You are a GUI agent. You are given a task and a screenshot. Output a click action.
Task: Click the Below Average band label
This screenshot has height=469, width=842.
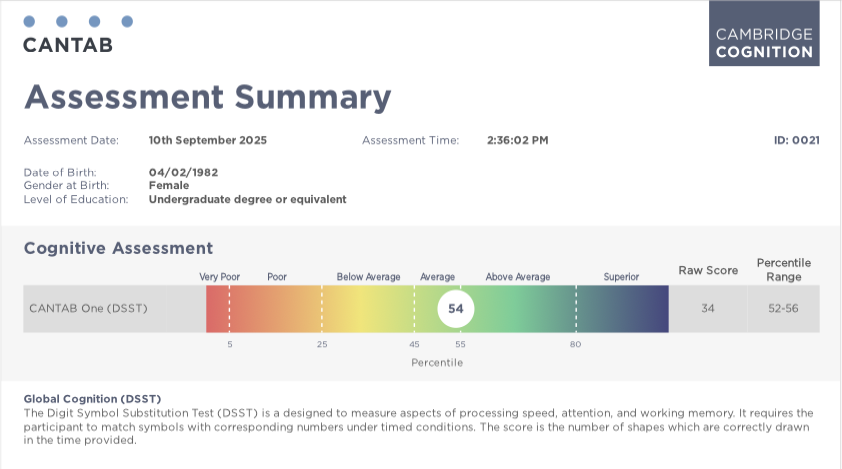[x=368, y=277]
